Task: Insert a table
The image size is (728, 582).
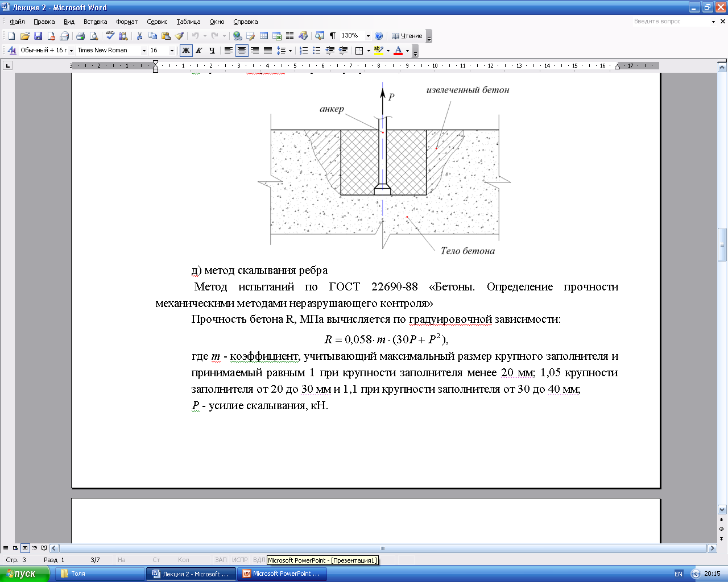Action: (264, 36)
